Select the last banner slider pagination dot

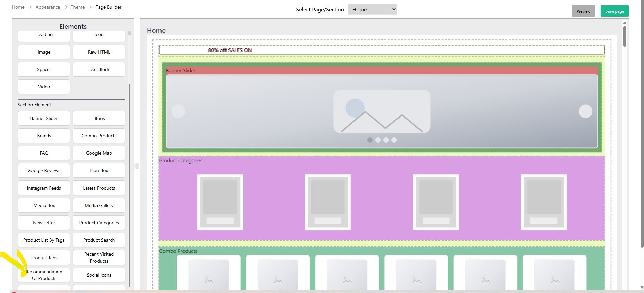(394, 140)
